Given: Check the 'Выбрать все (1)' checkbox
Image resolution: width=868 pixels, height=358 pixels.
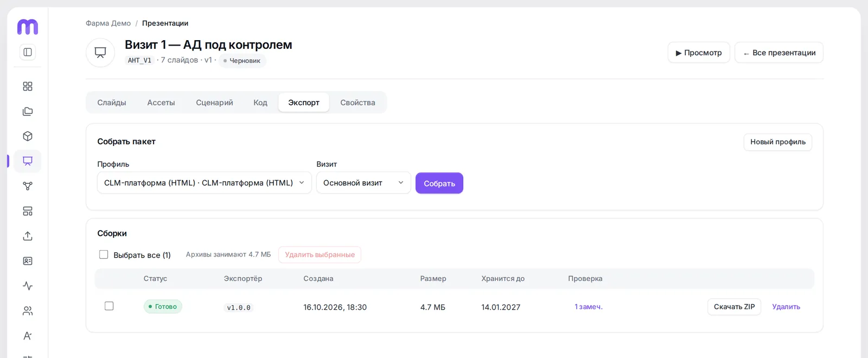Looking at the screenshot, I should pos(104,254).
